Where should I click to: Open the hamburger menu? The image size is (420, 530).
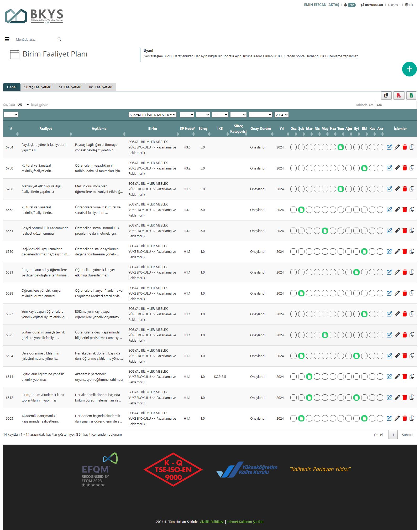pyautogui.click(x=7, y=39)
